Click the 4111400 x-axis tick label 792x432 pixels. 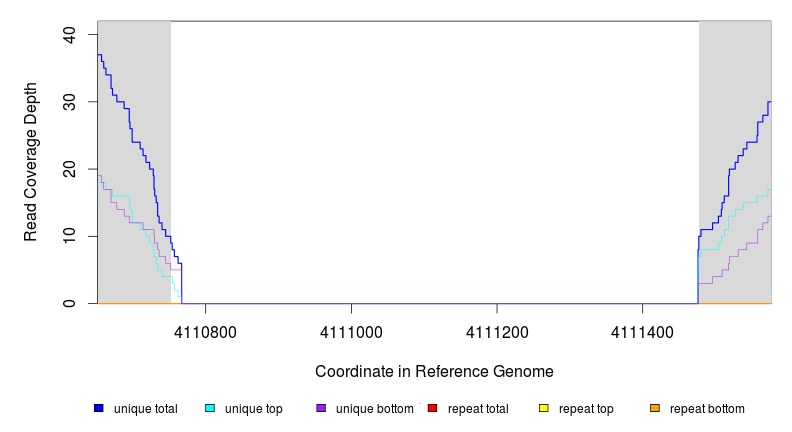[643, 331]
